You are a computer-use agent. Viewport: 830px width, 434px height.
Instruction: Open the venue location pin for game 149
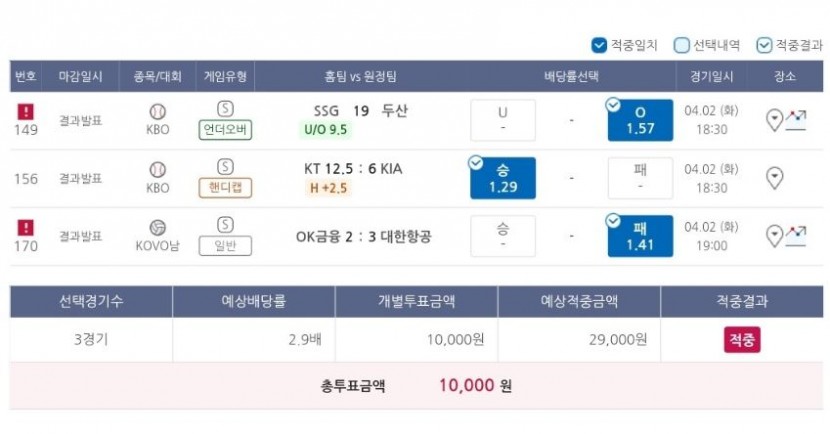(x=774, y=120)
